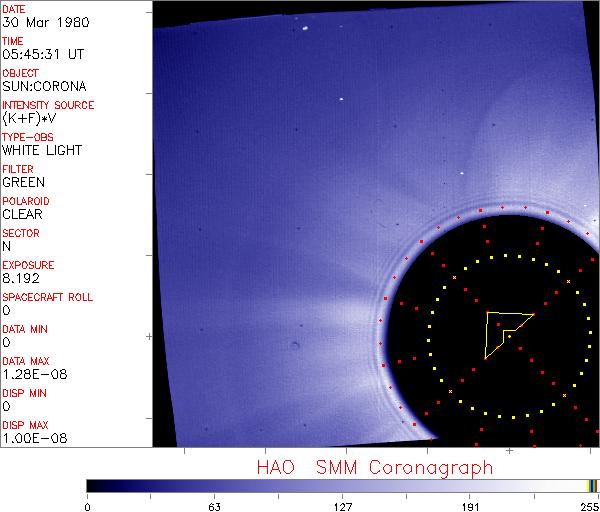
Task: Select the WHITE LIGHT observation type
Action: pyautogui.click(x=42, y=150)
